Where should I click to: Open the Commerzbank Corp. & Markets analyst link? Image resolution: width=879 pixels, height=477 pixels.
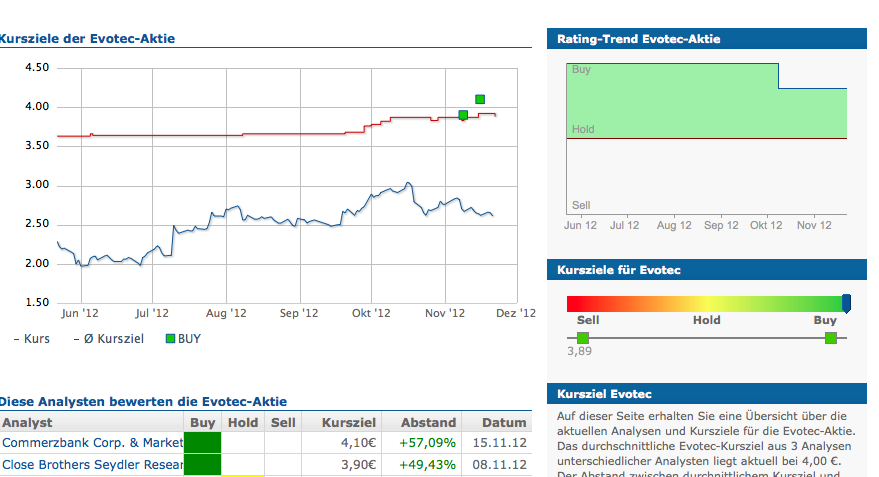click(92, 442)
